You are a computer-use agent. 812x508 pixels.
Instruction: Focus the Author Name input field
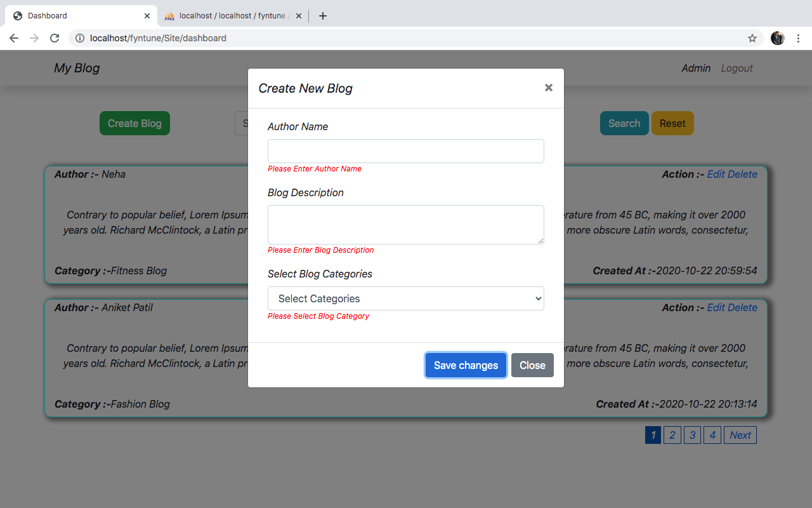click(x=406, y=151)
